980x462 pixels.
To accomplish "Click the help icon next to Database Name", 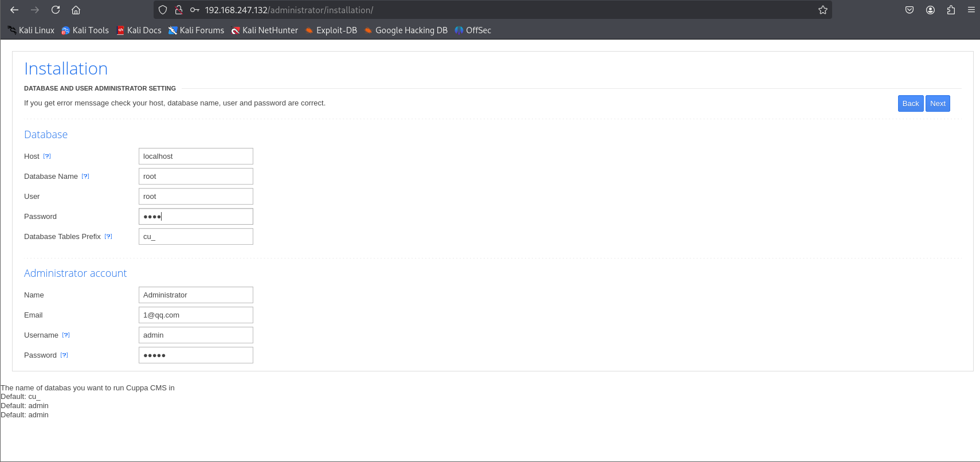I will [x=85, y=176].
